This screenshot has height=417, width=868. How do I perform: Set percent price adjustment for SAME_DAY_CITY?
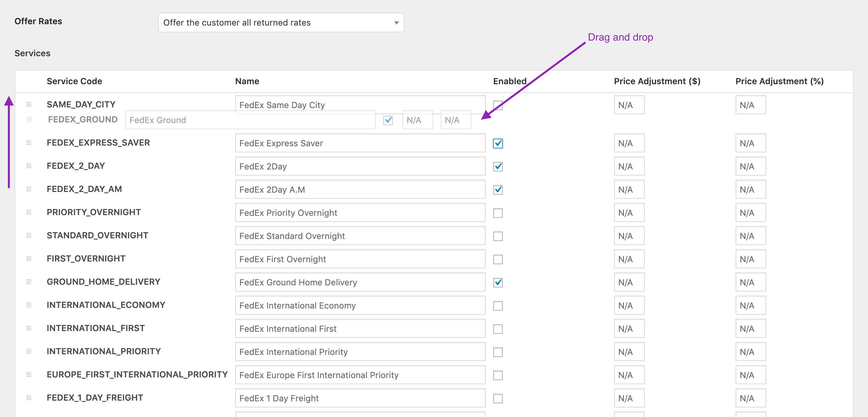coord(751,105)
